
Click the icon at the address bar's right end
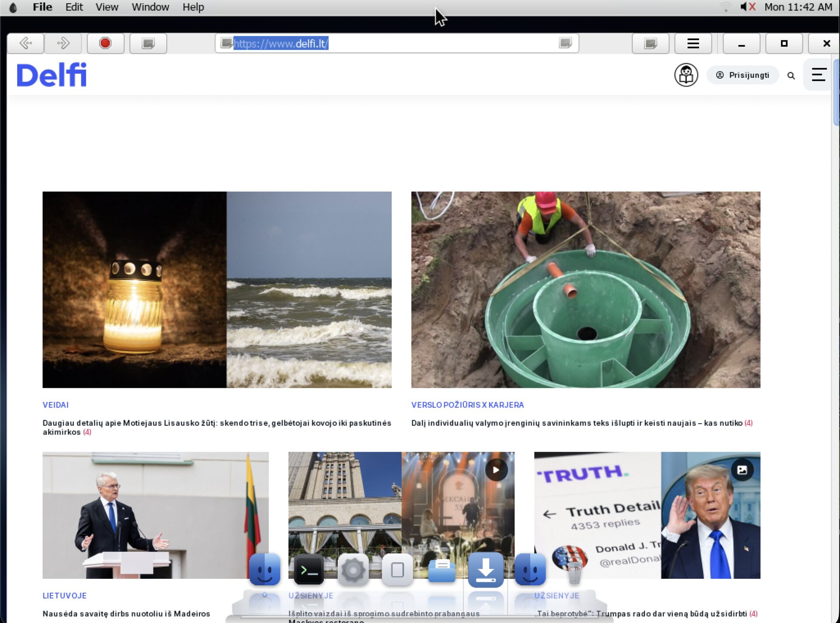click(x=565, y=43)
